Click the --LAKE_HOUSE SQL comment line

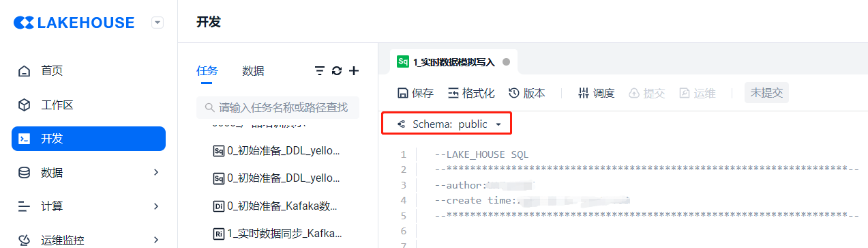coord(481,154)
